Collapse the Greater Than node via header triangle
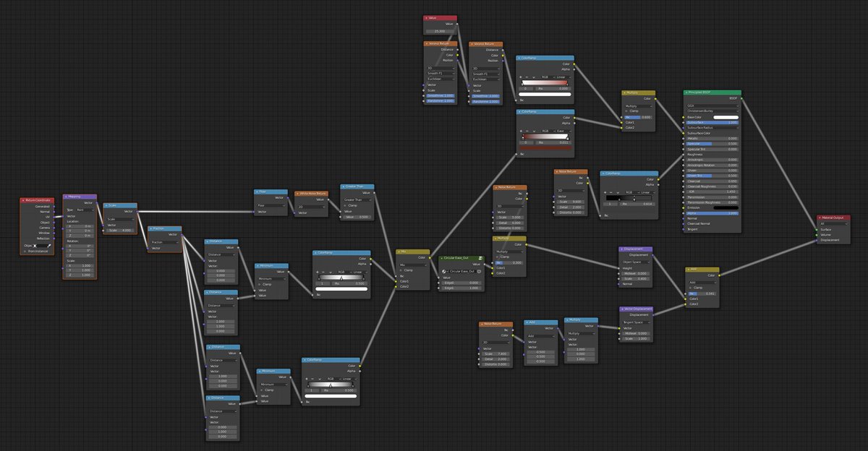 point(343,186)
